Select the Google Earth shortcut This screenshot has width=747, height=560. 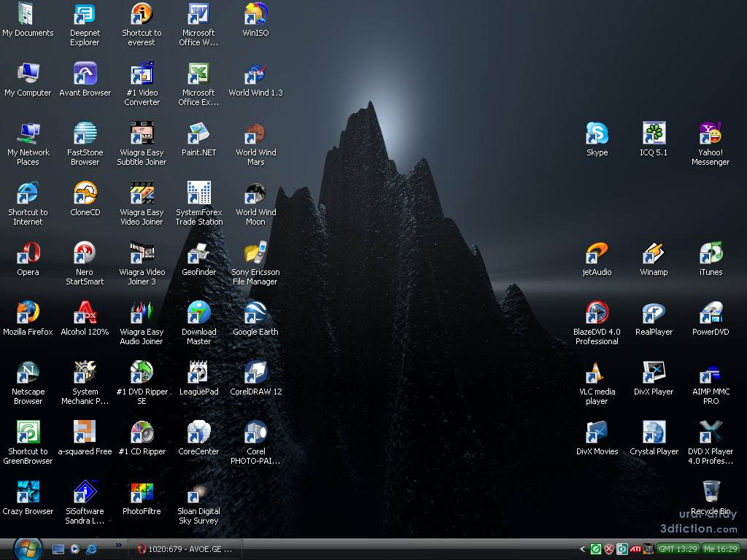pyautogui.click(x=256, y=312)
